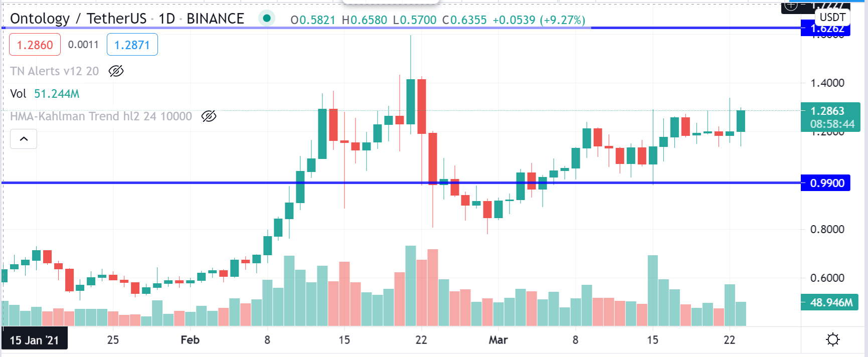Viewport: 868px width, 357px height.
Task: Click the 48.946M volume axis label
Action: (830, 302)
